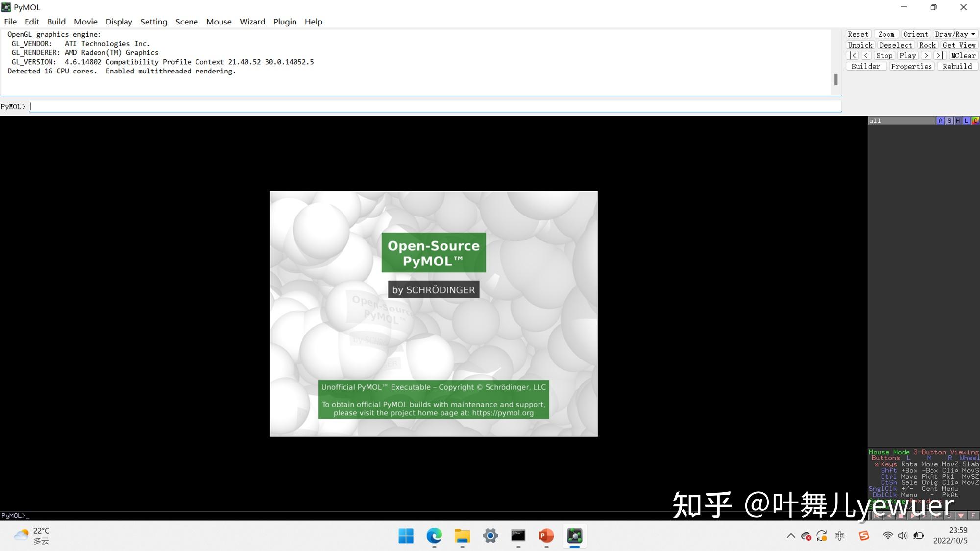Open the Plugin menu
Viewport: 980px width, 551px height.
(x=285, y=22)
